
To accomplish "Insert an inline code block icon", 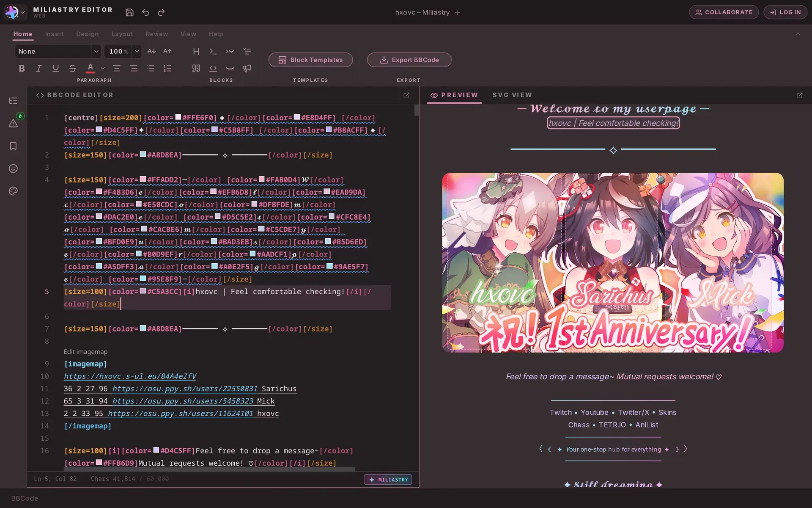I will tap(213, 68).
